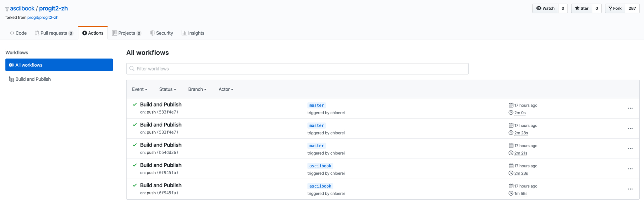This screenshot has width=644, height=204.
Task: Click the clock icon beside 2m 28s
Action: click(511, 133)
